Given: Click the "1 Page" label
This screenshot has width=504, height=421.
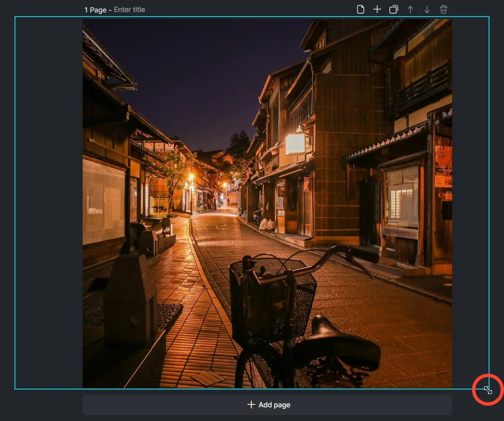Looking at the screenshot, I should [x=95, y=10].
